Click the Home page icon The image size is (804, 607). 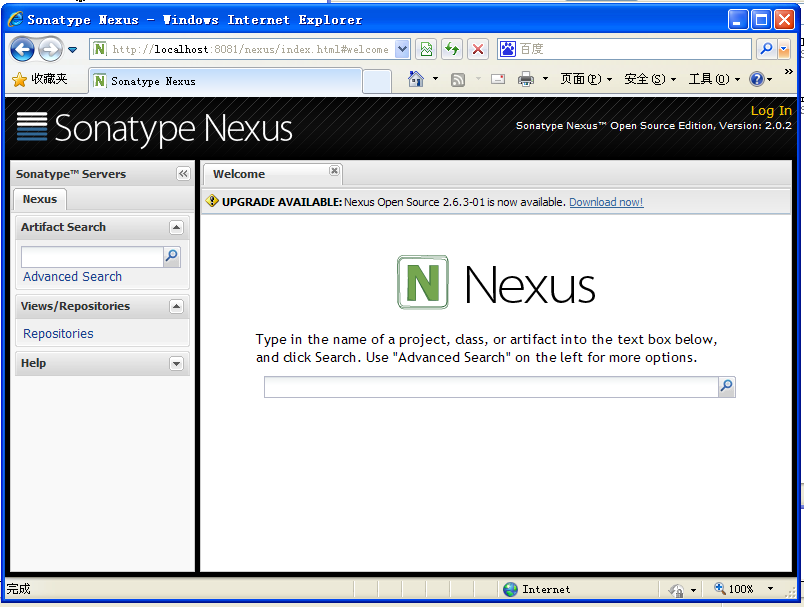click(416, 79)
